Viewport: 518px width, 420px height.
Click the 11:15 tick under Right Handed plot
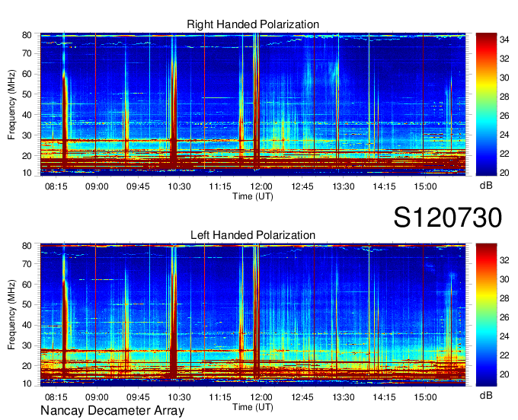(220, 186)
